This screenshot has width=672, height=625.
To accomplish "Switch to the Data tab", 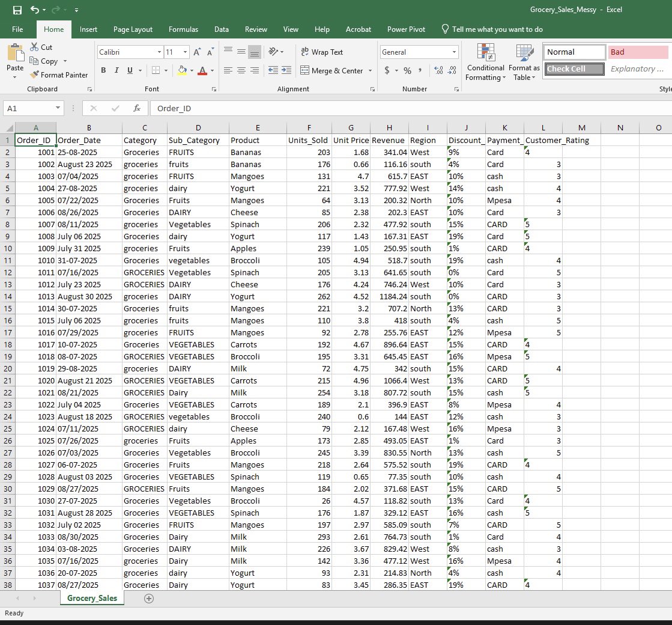I will (222, 29).
